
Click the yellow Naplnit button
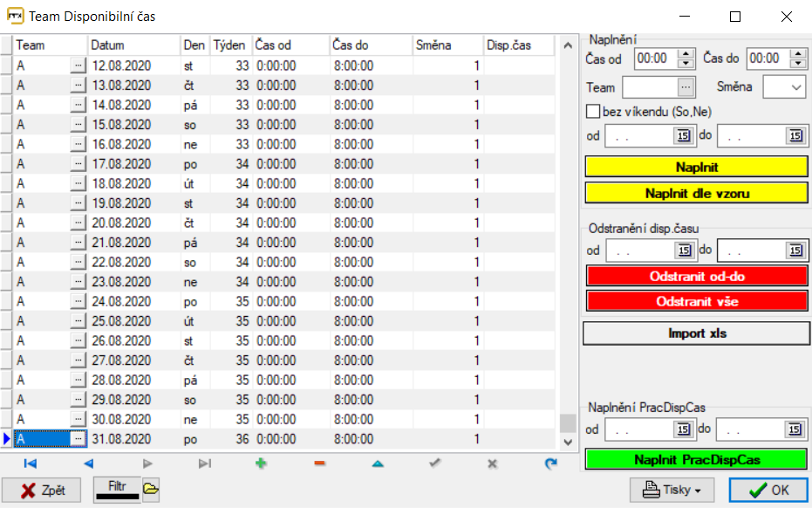tap(696, 167)
